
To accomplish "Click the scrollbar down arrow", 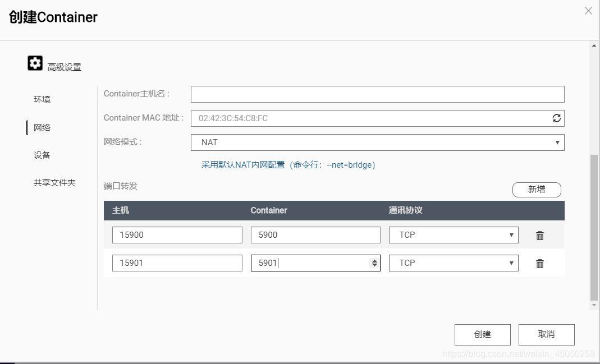I will pos(594,305).
